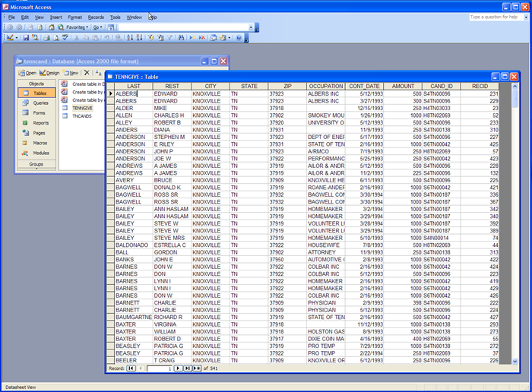Select Modules in the Objects bar
Viewport: 532px width, 392px height.
click(36, 153)
